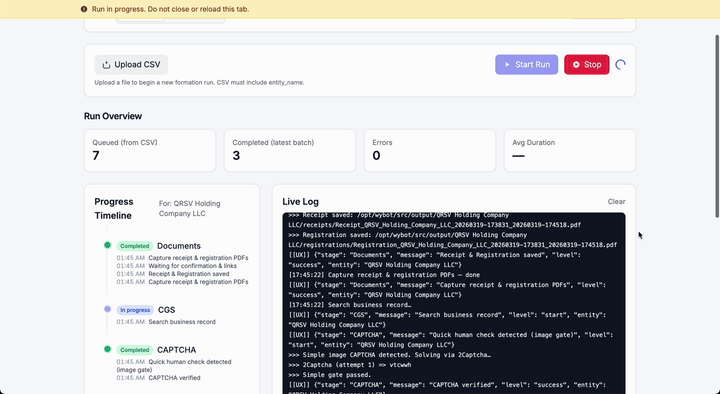Click log line 'Simple gate passed.'
The height and width of the screenshot is (394, 720).
click(x=330, y=375)
